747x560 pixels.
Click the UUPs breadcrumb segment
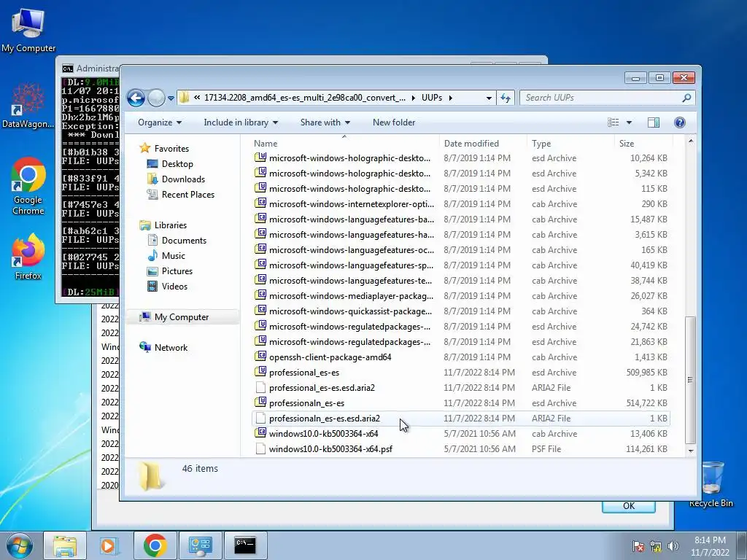click(x=432, y=98)
